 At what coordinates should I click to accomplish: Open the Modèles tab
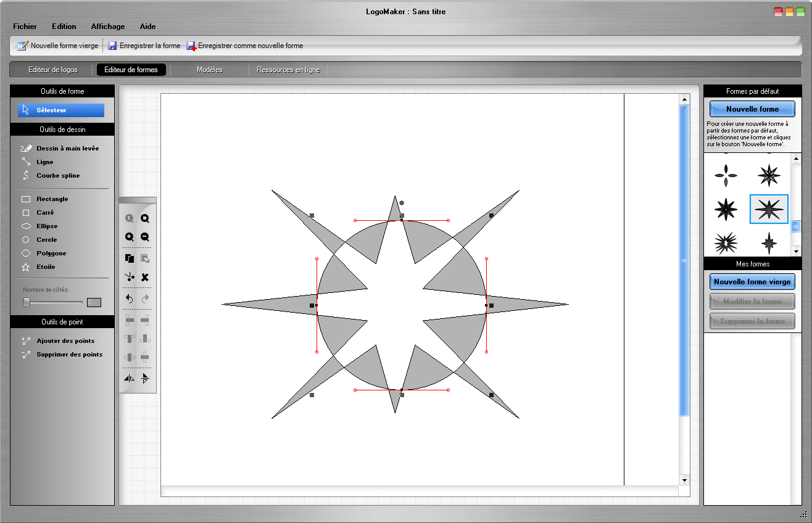tap(209, 70)
